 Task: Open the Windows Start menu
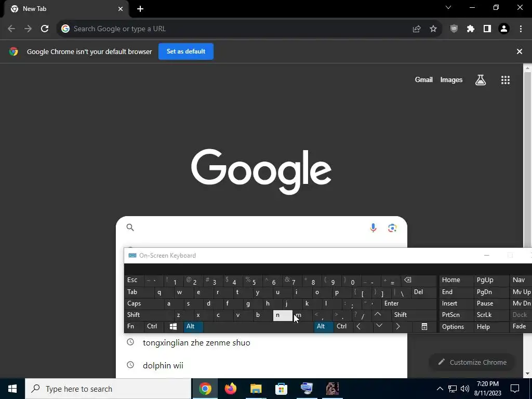click(12, 389)
